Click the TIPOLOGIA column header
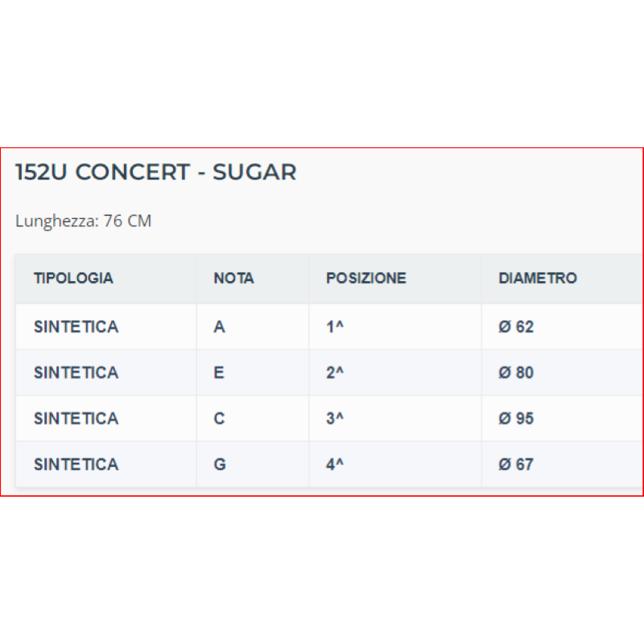This screenshot has width=644, height=644. 73,279
